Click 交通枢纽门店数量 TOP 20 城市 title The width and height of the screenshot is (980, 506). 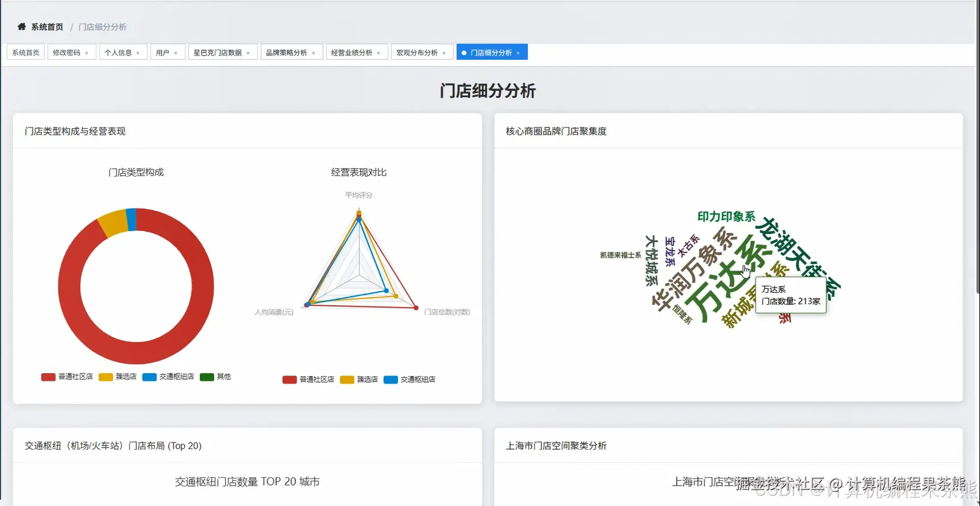(247, 482)
